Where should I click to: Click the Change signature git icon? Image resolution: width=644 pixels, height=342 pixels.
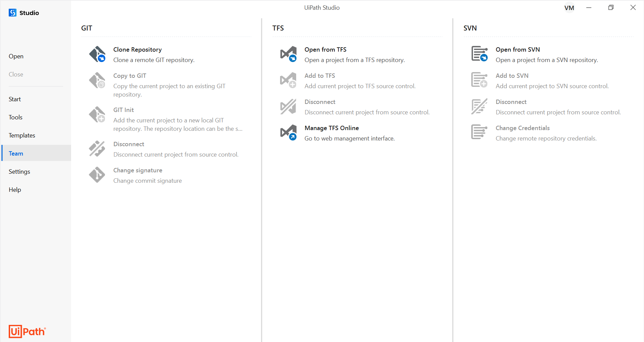tap(97, 175)
